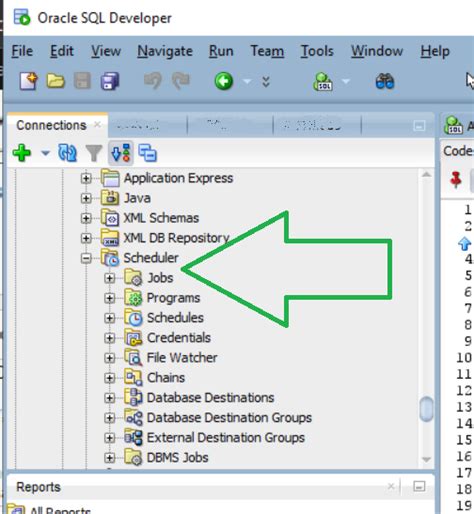This screenshot has height=514, width=474.
Task: Click the XML DB Repository folder icon
Action: (x=110, y=238)
